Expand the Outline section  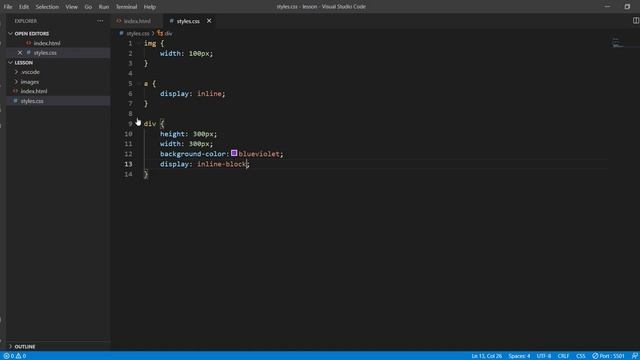(24, 347)
